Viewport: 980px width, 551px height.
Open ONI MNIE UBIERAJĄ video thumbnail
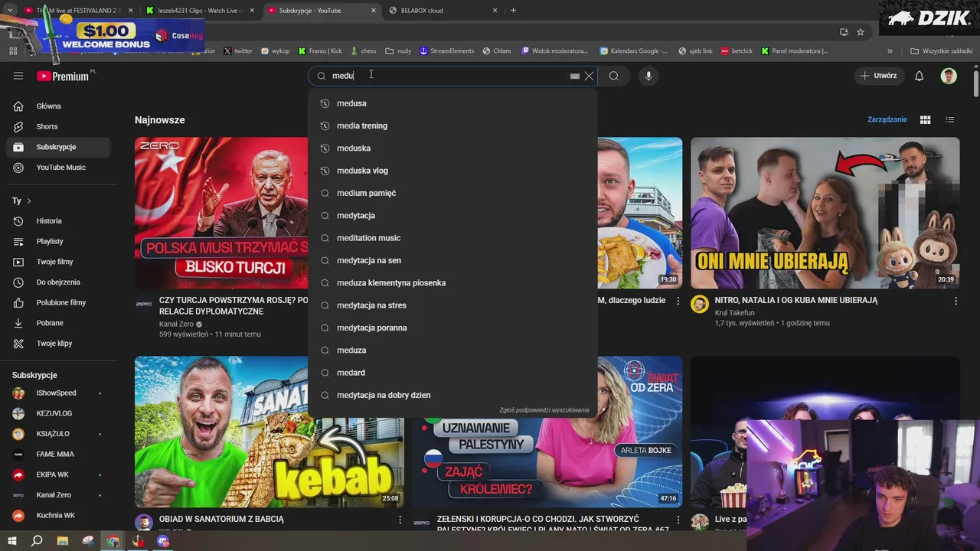[x=825, y=213]
